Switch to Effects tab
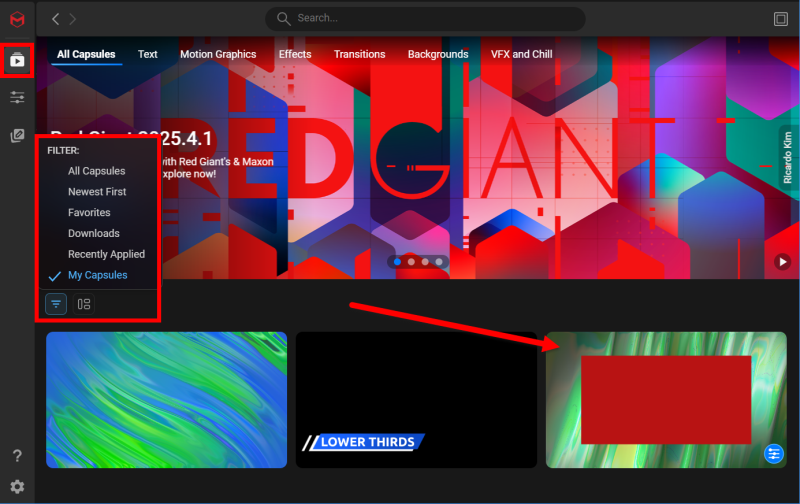Screen dimensions: 800x504 tap(295, 54)
